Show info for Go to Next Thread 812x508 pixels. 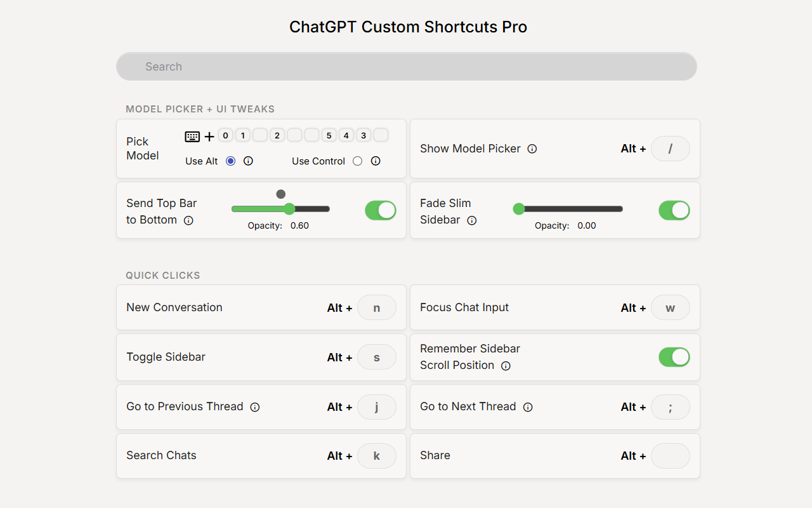point(528,407)
